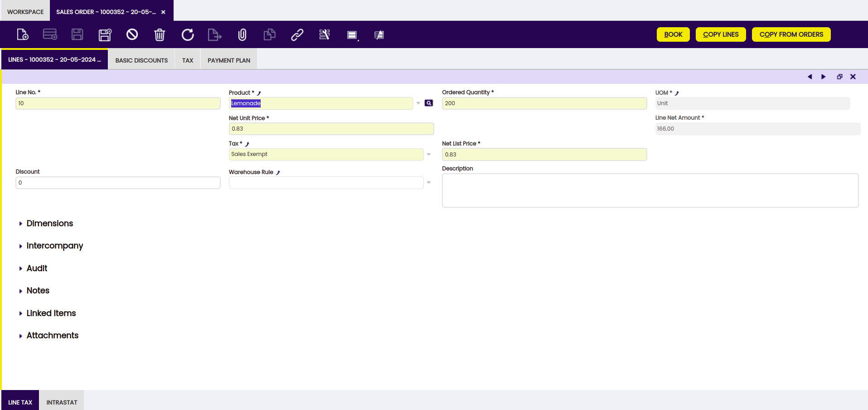Click the Book button

coord(673,34)
